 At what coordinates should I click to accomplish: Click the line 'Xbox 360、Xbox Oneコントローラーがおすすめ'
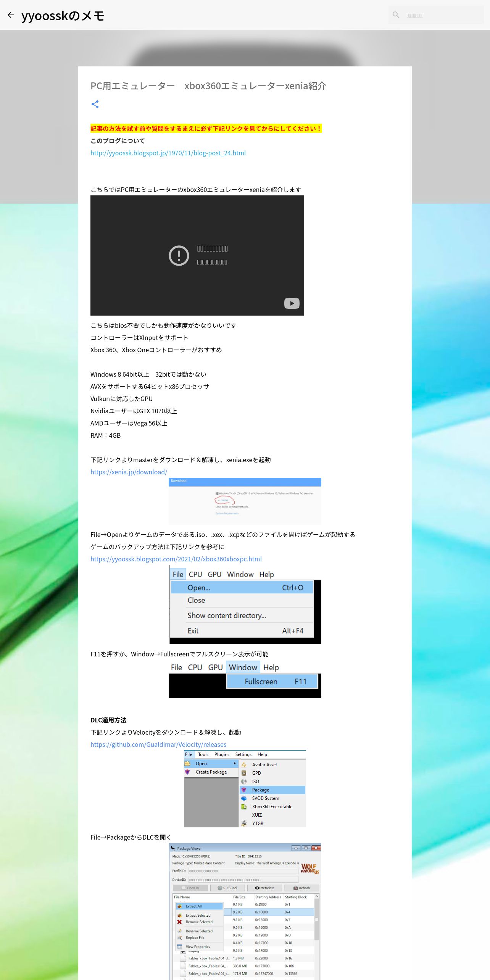tap(156, 350)
